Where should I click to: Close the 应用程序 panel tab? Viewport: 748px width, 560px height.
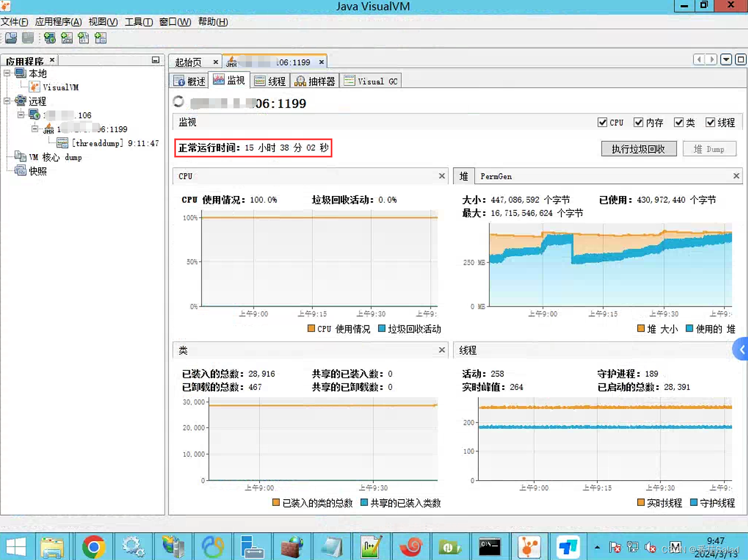[52, 60]
